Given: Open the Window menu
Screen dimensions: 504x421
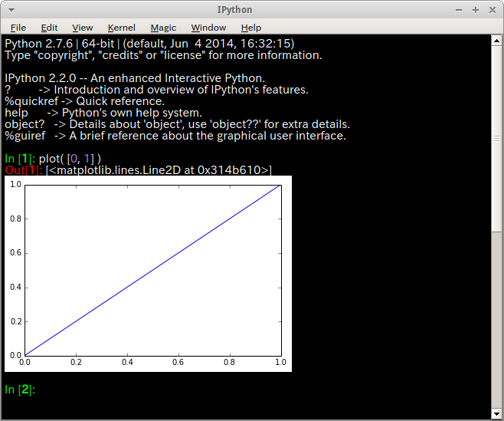Looking at the screenshot, I should 208,28.
